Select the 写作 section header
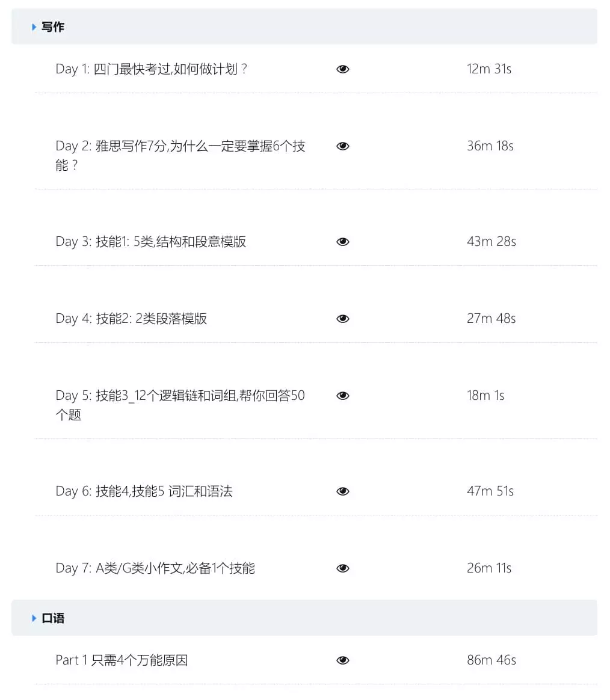The image size is (610, 700). coord(53,27)
